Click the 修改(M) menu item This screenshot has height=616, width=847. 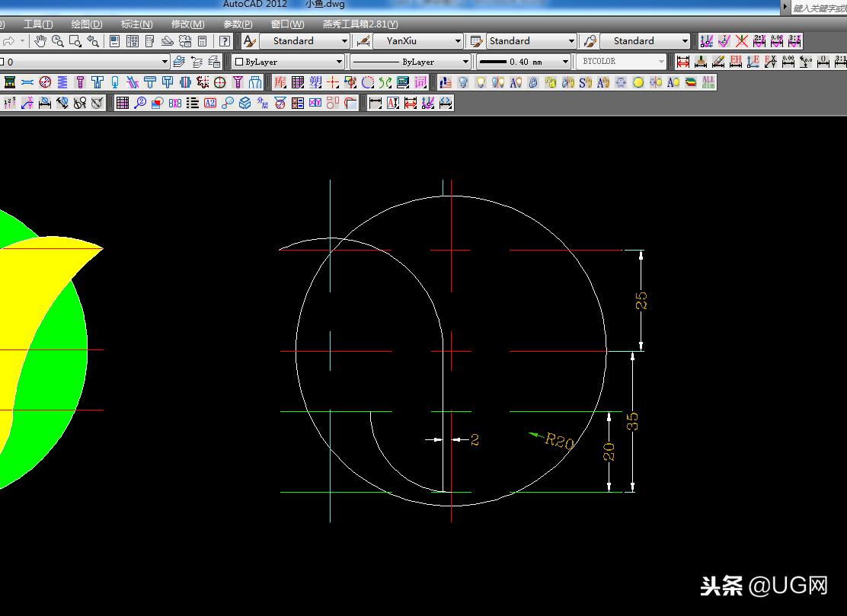187,24
